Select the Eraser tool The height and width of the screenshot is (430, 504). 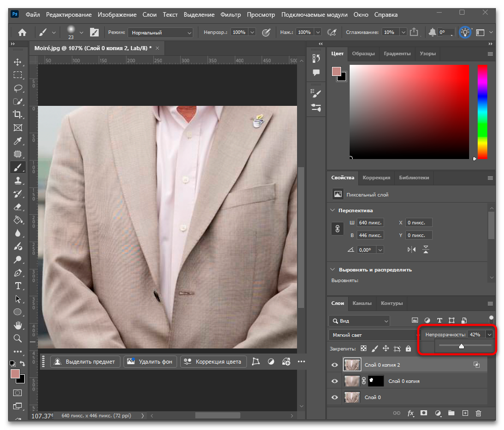point(18,207)
